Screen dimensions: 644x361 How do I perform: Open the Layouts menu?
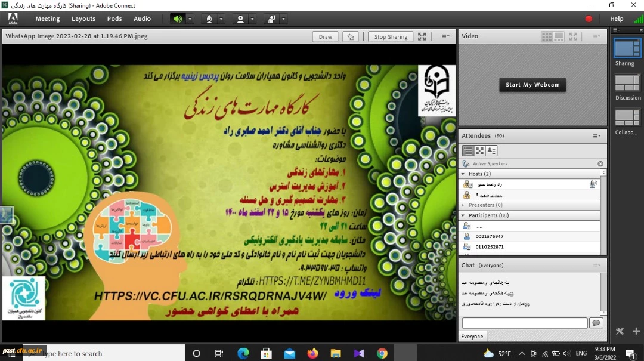click(x=83, y=18)
